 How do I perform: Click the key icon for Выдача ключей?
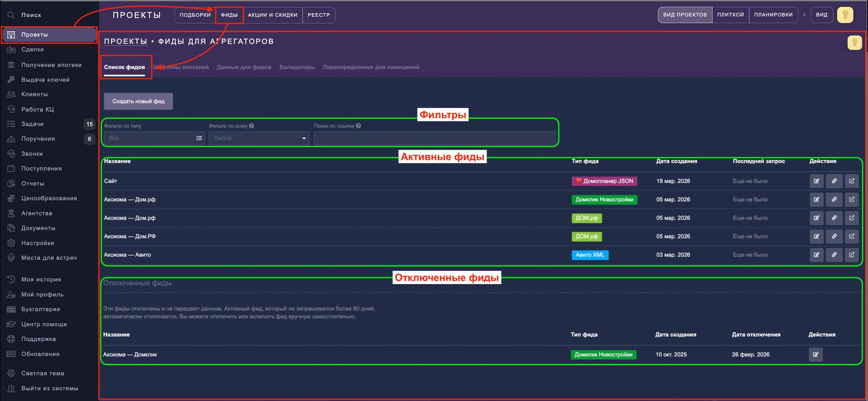click(11, 79)
